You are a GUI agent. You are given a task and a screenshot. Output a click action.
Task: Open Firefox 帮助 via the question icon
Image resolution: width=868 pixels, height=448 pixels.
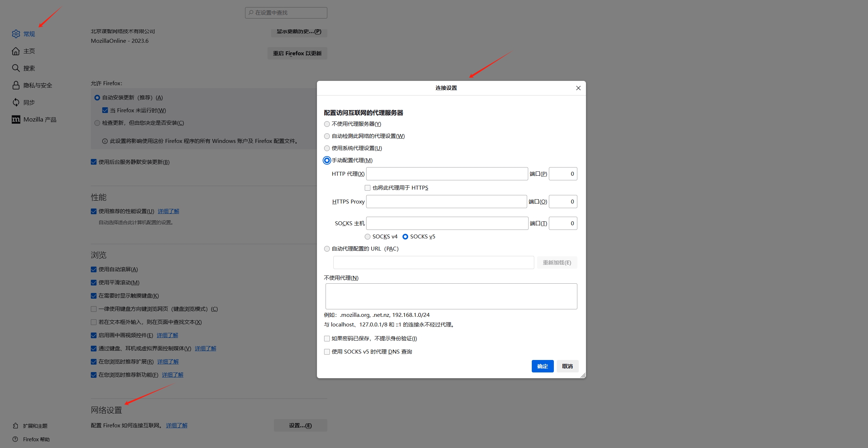(x=15, y=439)
